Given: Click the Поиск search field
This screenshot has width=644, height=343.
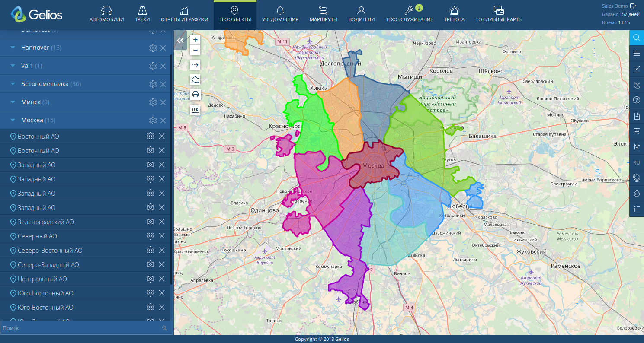Looking at the screenshot, I should [x=81, y=328].
